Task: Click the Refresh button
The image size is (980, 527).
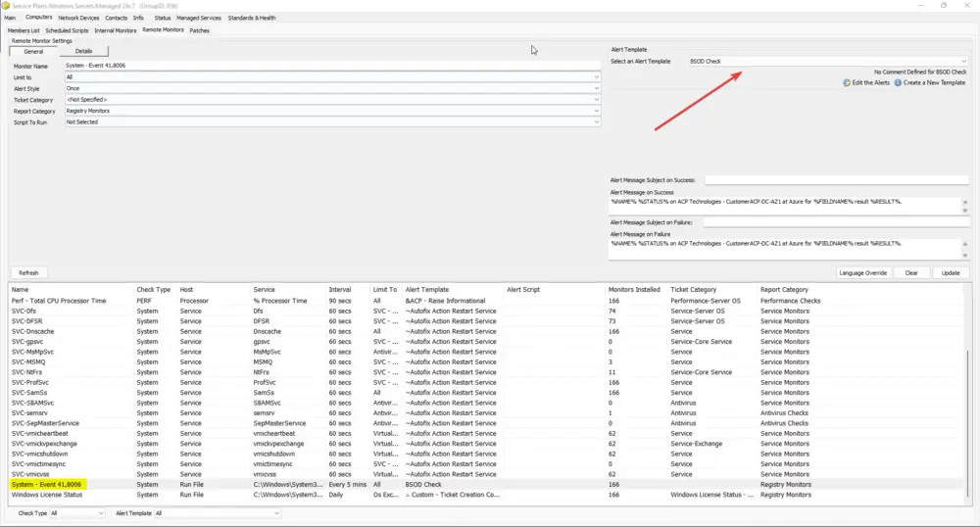Action: click(x=28, y=273)
